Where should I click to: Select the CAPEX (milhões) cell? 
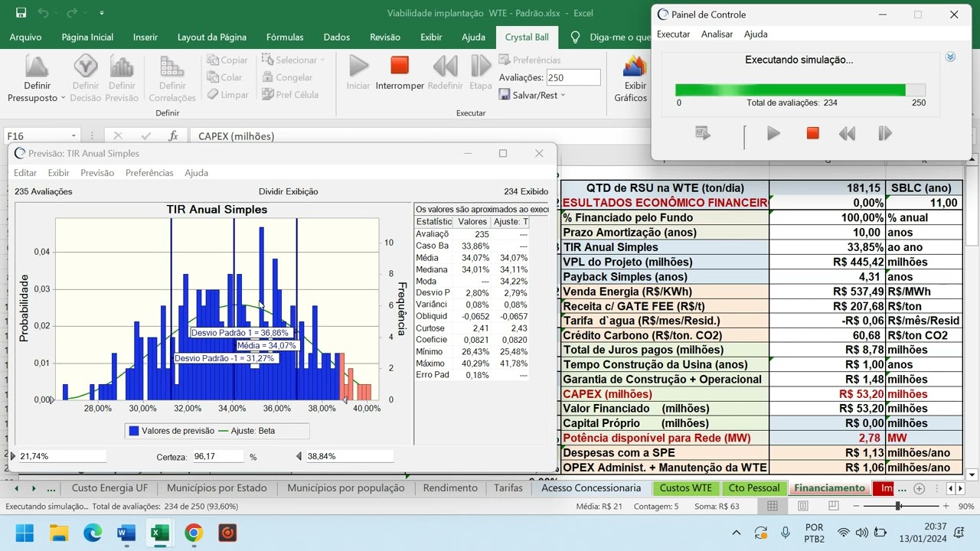click(x=665, y=394)
